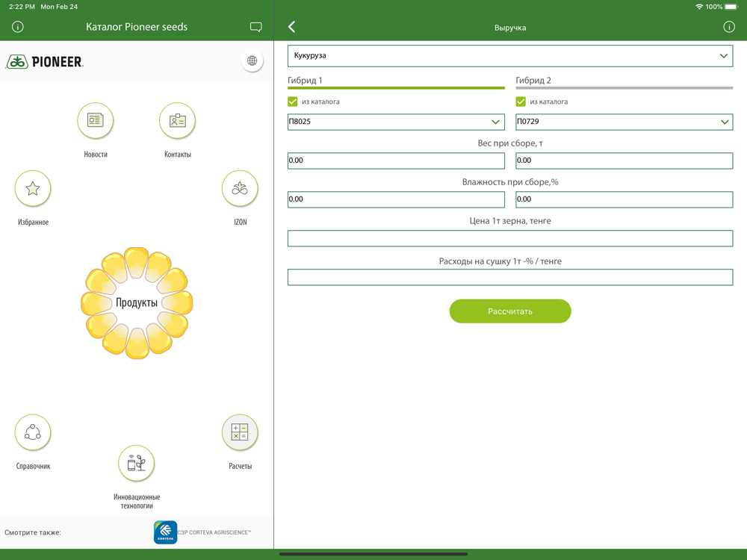Focus harvest weight field for Гибрид 2
747x560 pixels.
click(x=624, y=161)
